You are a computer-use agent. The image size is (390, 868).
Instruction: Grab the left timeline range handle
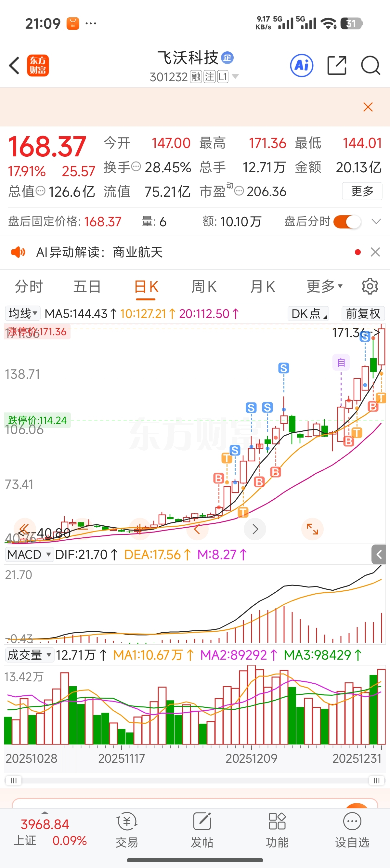pyautogui.click(x=13, y=781)
